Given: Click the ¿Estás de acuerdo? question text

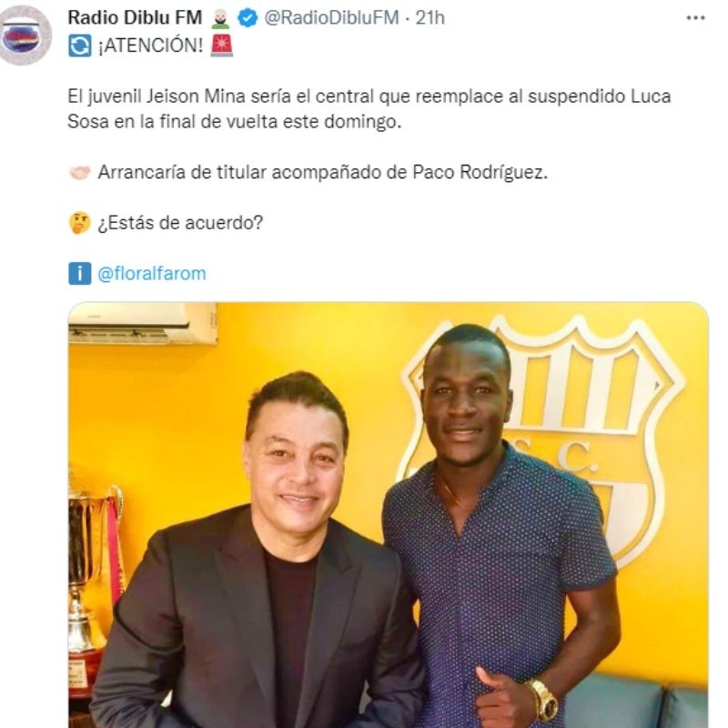Looking at the screenshot, I should point(180,223).
